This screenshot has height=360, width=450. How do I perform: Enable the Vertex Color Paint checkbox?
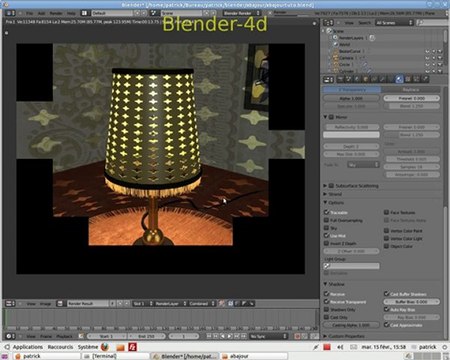coord(386,230)
